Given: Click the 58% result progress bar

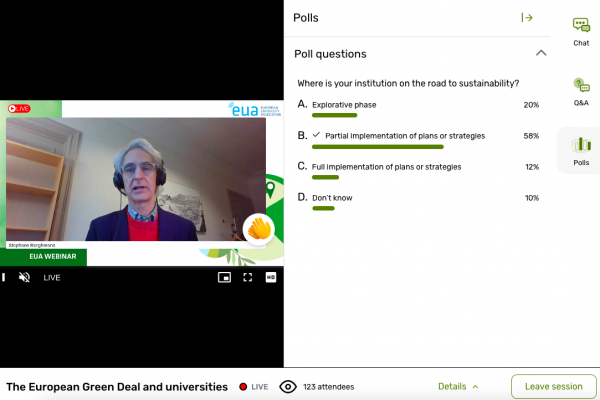Looking at the screenshot, I should (378, 147).
